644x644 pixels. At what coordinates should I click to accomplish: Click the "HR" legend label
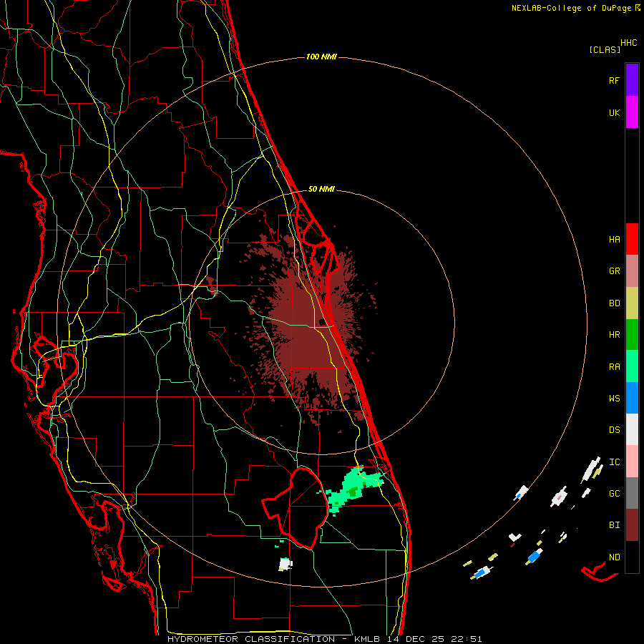(614, 335)
